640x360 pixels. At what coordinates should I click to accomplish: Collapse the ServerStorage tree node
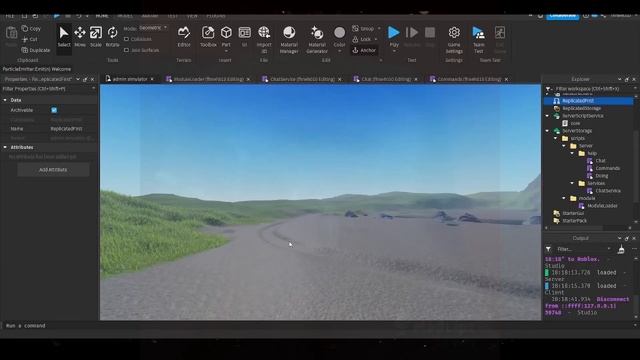(547, 131)
